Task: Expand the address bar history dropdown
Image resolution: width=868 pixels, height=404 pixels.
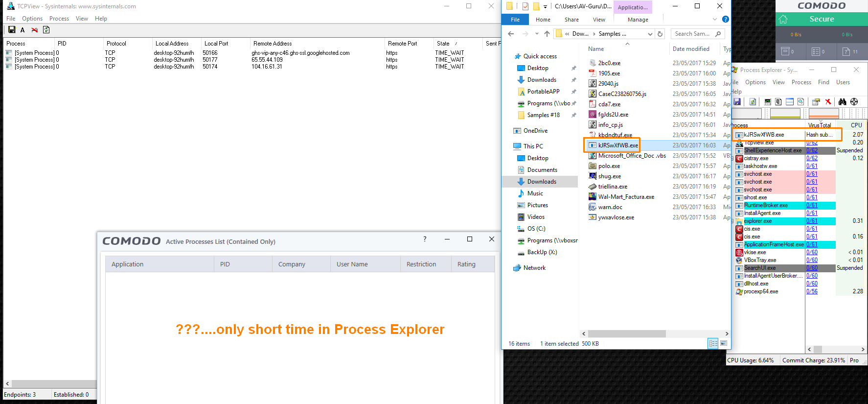Action: (x=650, y=34)
